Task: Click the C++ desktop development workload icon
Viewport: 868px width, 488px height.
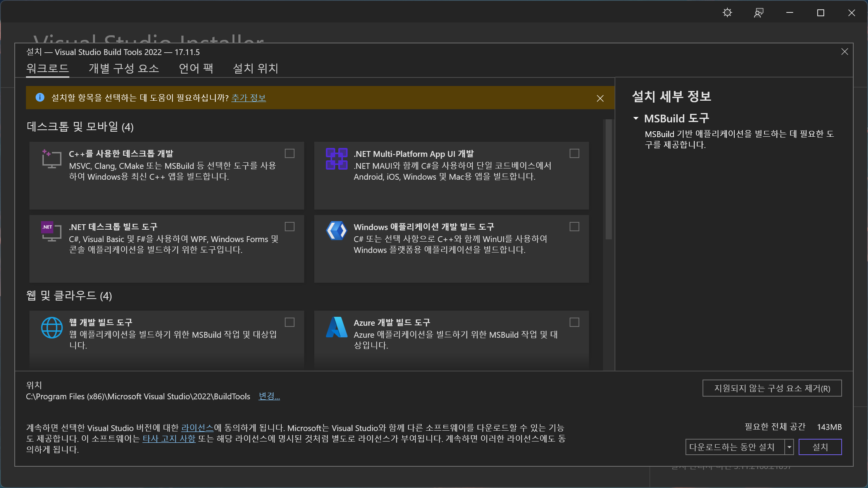Action: point(52,159)
